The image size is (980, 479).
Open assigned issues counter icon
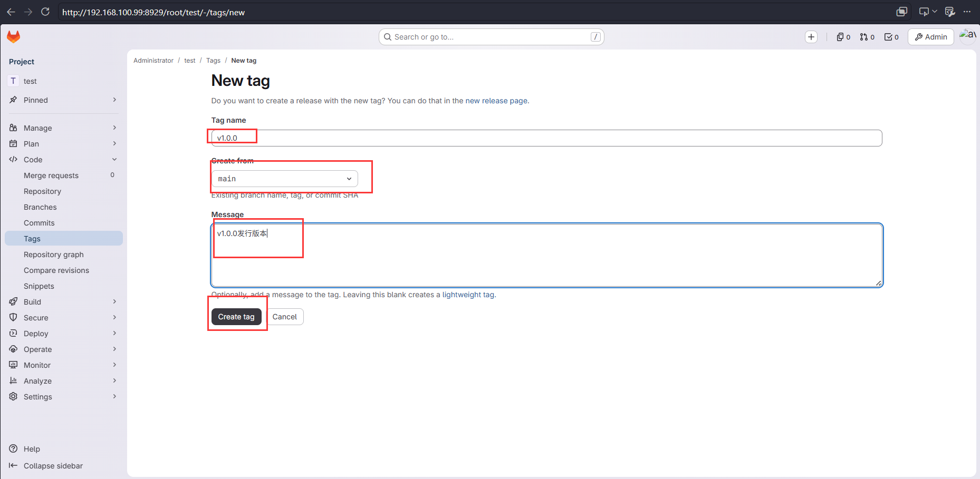843,37
